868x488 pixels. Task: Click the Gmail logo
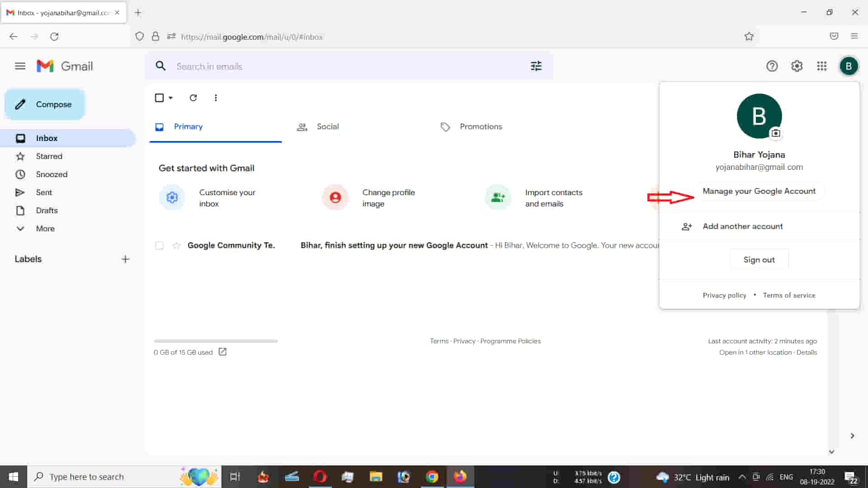point(65,66)
